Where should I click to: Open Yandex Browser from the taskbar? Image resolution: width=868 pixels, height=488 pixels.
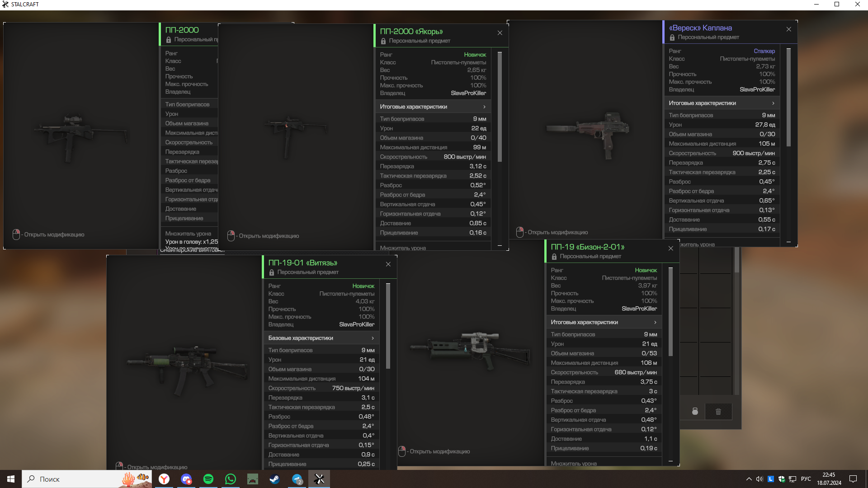(164, 479)
